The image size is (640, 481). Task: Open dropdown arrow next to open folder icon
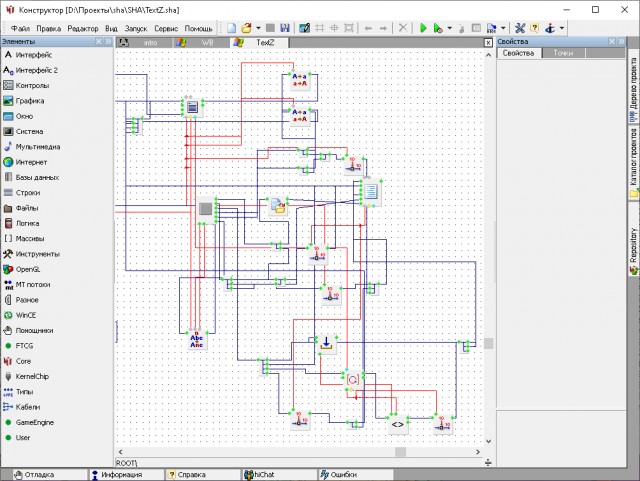click(x=258, y=28)
